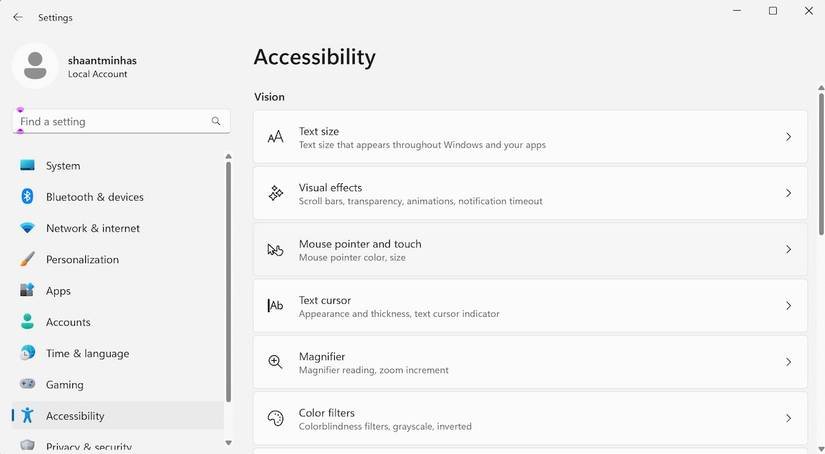Click the Magnifier icon in Vision list
This screenshot has width=825, height=454.
tap(276, 362)
